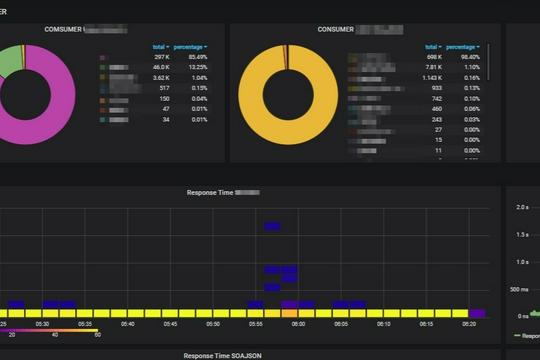Click the 243 total in CONSUMER legend
Image resolution: width=540 pixels, height=360 pixels.
tap(437, 120)
